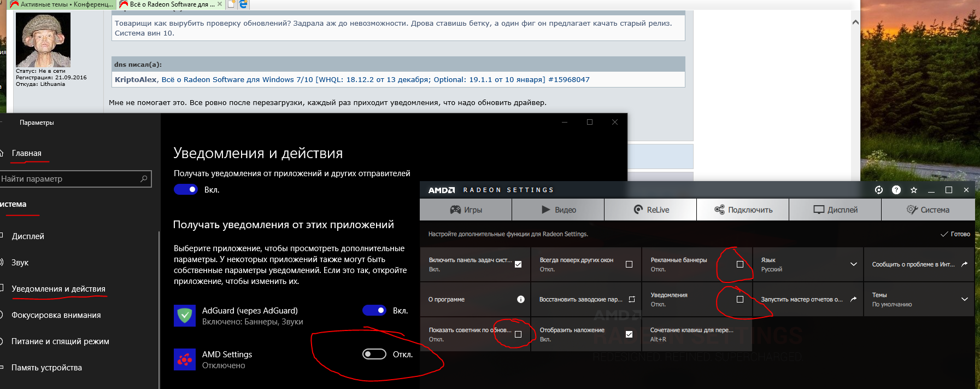Viewport: 980px width, 389px height.
Task: Click arrow icon on Сообщить о проблеме tile
Action: point(965,264)
